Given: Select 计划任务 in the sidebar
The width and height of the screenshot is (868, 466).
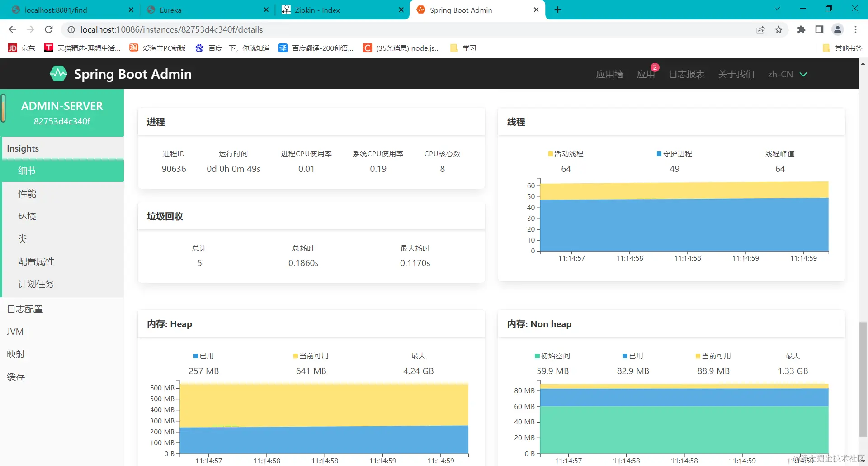Looking at the screenshot, I should coord(63,284).
